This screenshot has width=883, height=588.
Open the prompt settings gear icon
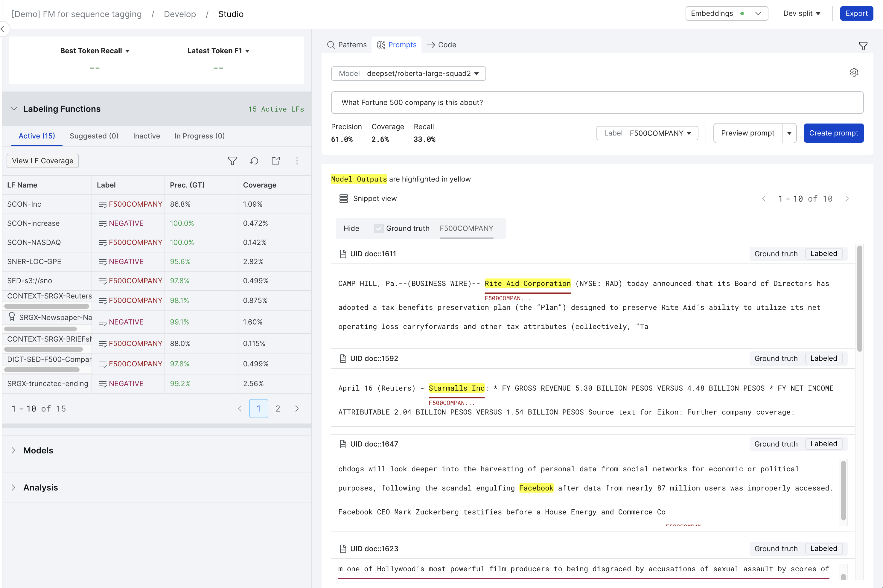854,72
